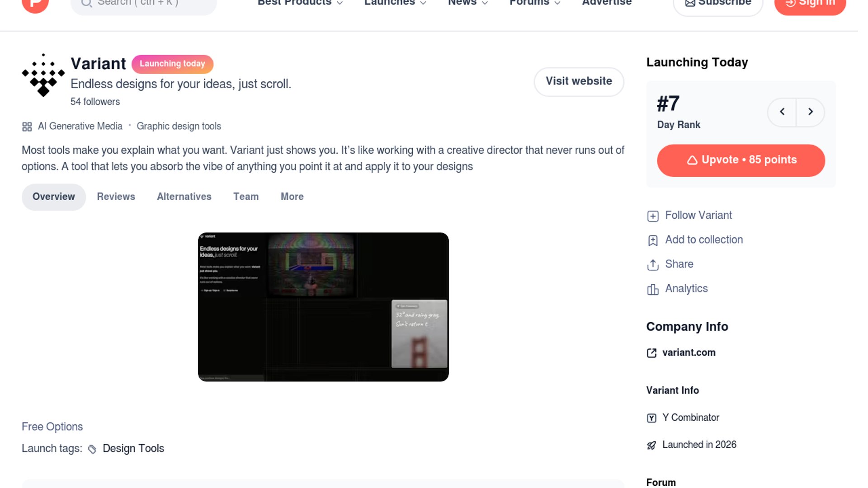Click the Add to collection bookmark icon

[x=652, y=240]
